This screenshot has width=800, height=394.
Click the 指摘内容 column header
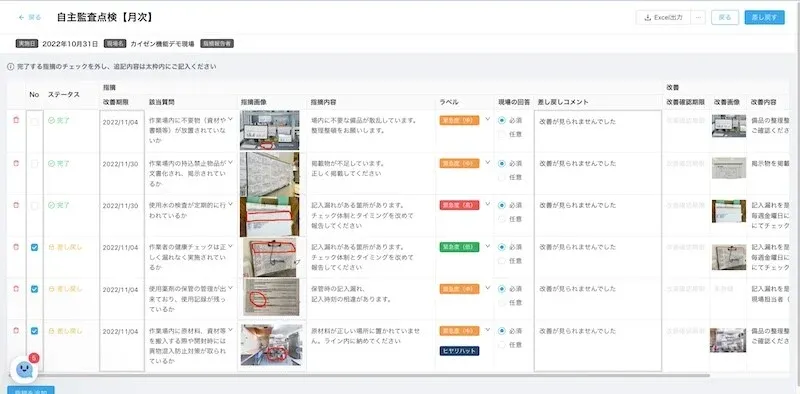(323, 102)
